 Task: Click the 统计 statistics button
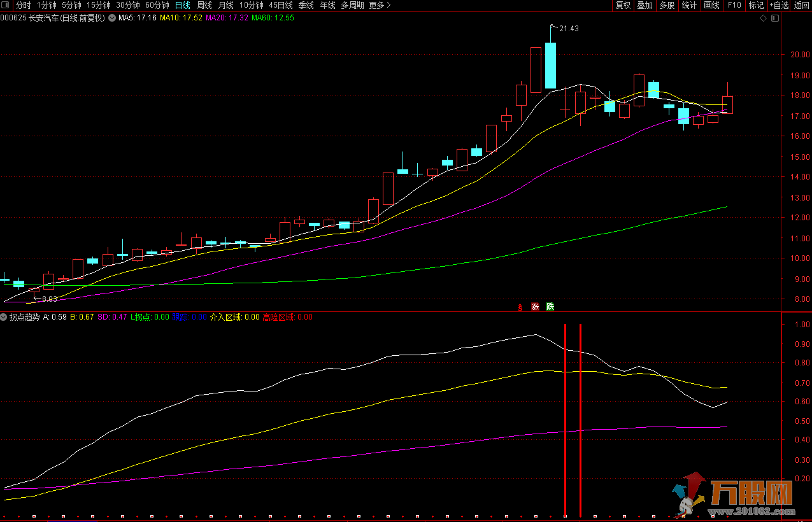pyautogui.click(x=689, y=5)
